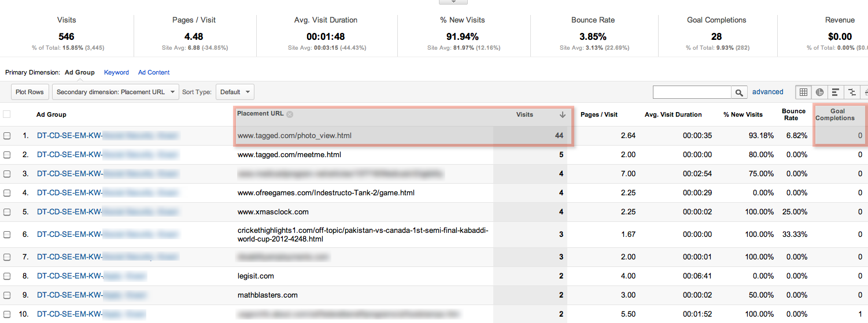Click the 5.50 pages per visit in row 10
Image resolution: width=868 pixels, height=323 pixels.
click(x=627, y=314)
